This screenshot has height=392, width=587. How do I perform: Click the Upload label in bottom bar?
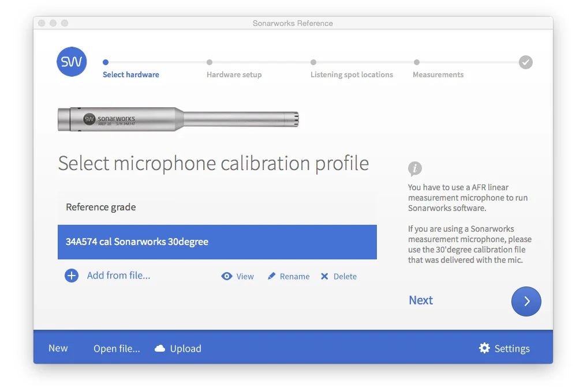[185, 349]
